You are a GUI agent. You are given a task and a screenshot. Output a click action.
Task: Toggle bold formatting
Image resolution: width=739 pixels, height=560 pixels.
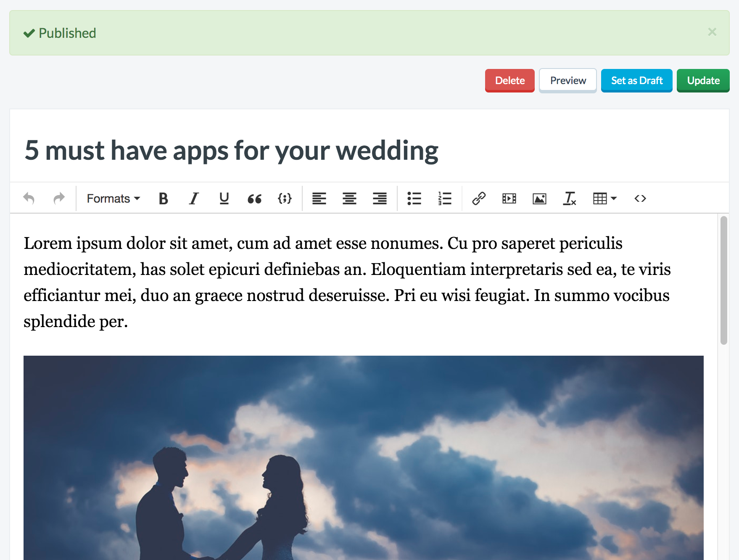(164, 198)
